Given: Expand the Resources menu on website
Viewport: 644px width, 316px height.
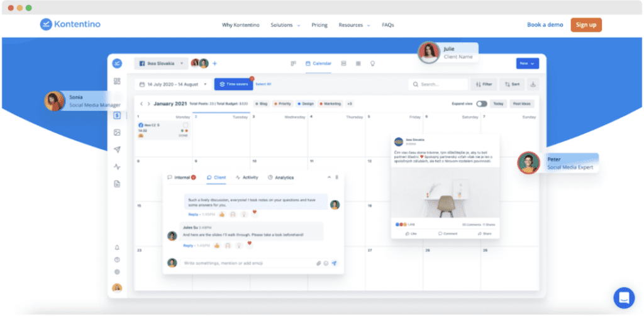Looking at the screenshot, I should point(354,25).
